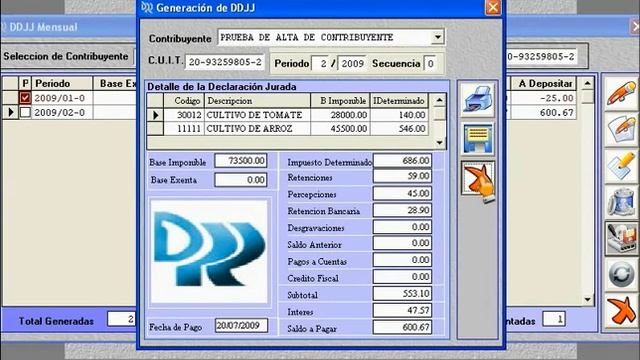Click the 2009/01-0 period cell

62,98
